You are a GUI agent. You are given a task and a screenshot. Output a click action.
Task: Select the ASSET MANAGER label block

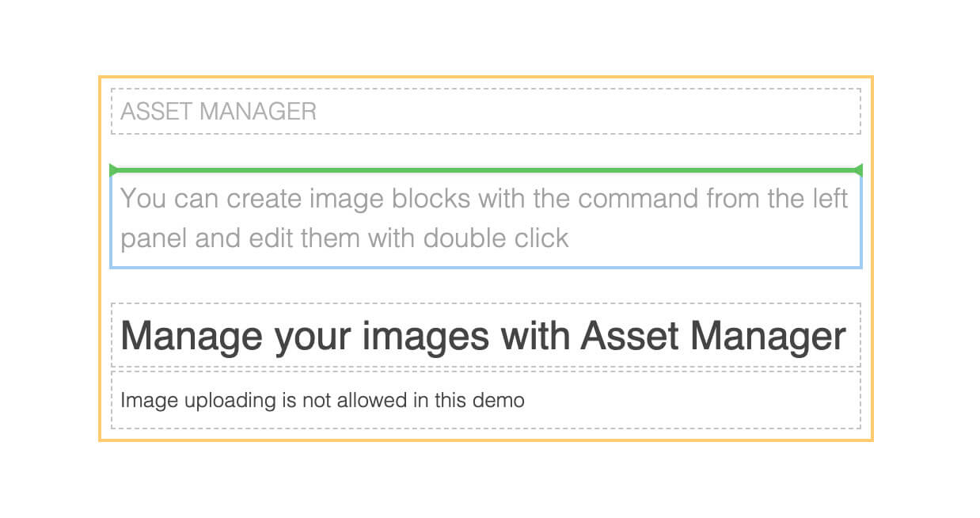point(486,112)
